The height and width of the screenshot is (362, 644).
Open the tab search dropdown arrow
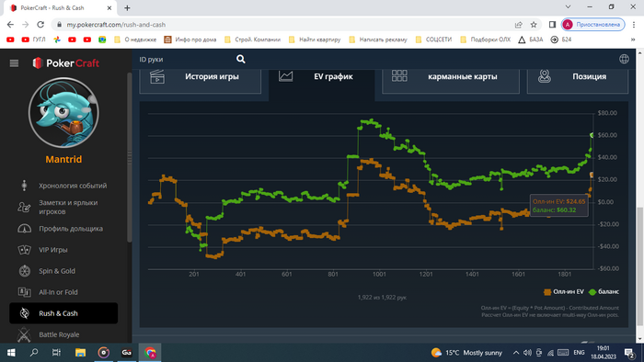click(568, 7)
